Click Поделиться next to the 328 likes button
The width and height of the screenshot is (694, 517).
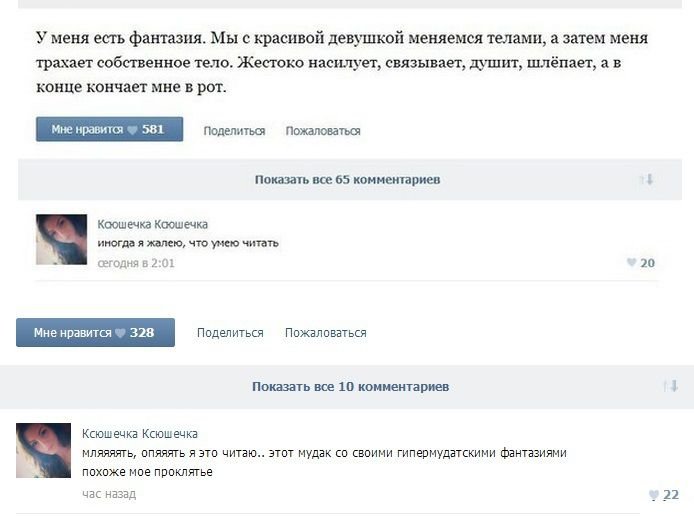(x=230, y=333)
